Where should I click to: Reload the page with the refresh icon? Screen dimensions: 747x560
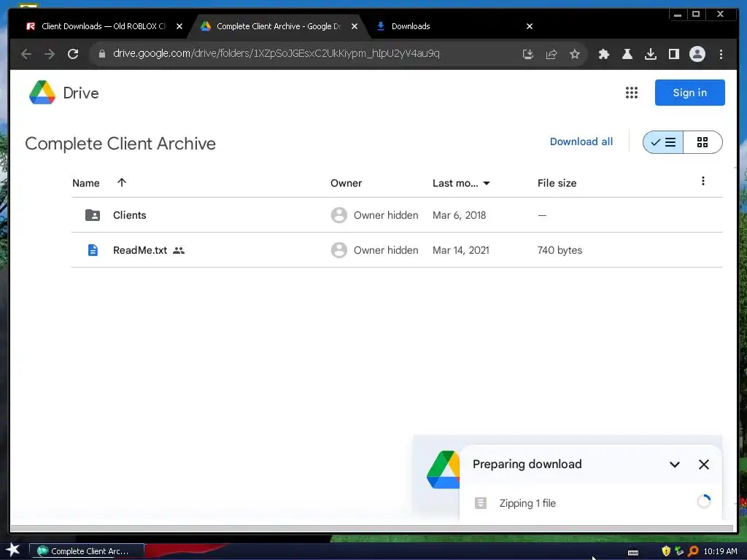[73, 54]
